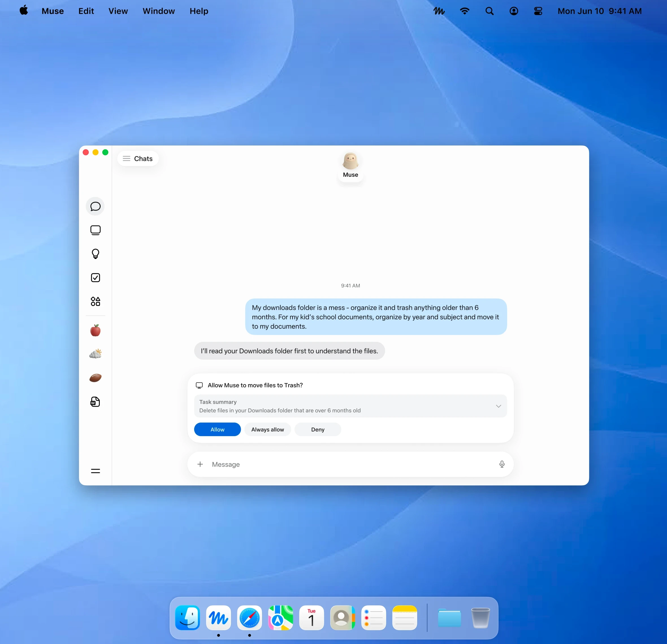The width and height of the screenshot is (667, 644).
Task: Open Contacts from the dock
Action: click(343, 617)
